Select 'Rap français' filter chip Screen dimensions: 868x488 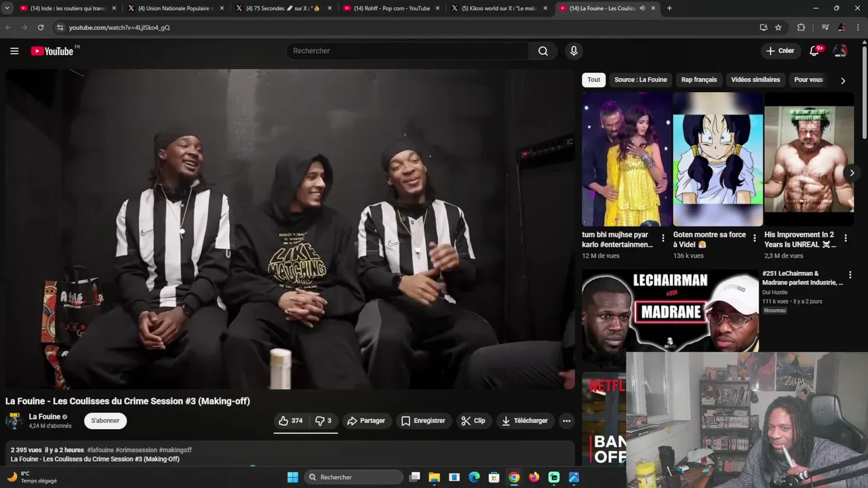[x=699, y=80]
